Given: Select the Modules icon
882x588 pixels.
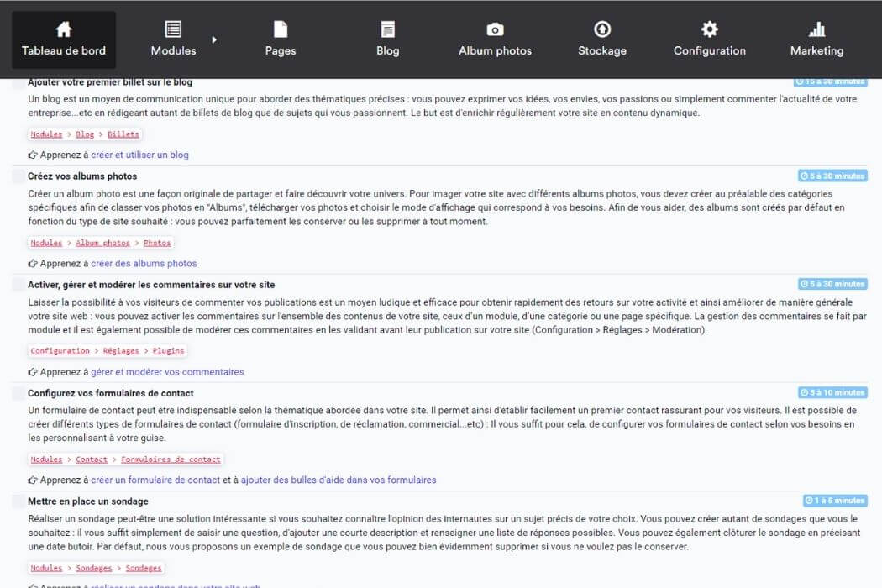Looking at the screenshot, I should click(x=173, y=28).
